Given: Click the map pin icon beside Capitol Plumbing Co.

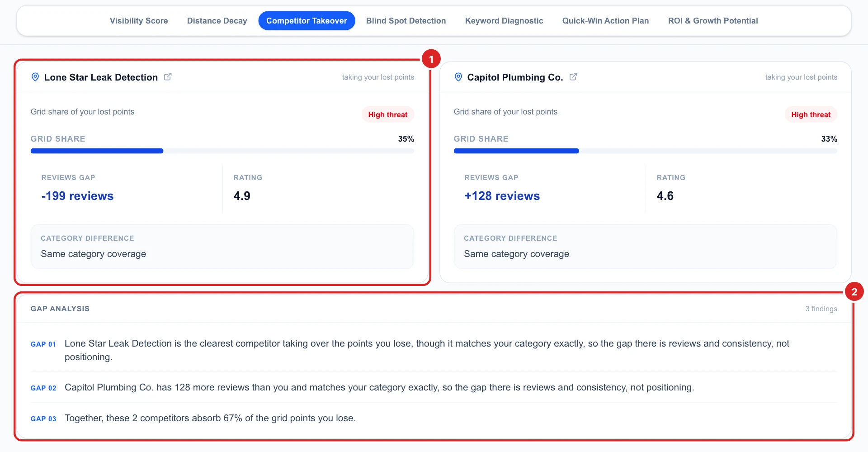Looking at the screenshot, I should click(x=458, y=77).
